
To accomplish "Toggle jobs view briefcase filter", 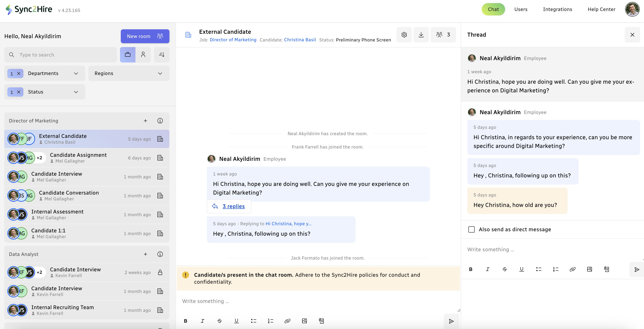I will click(128, 55).
